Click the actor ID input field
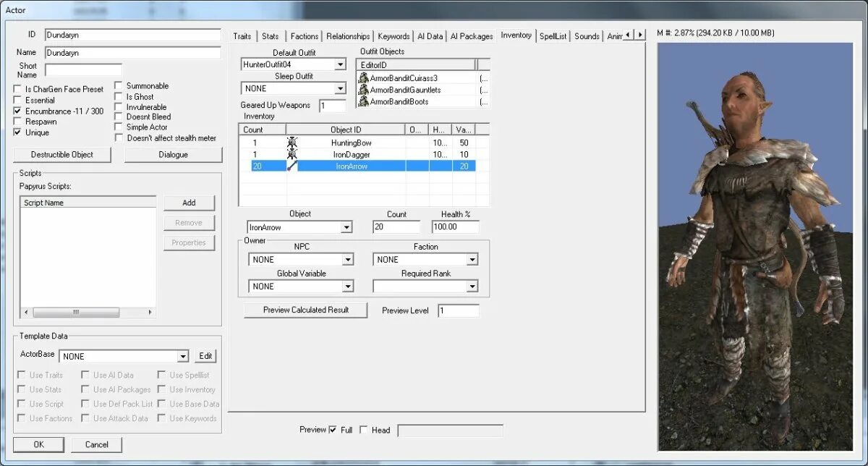The width and height of the screenshot is (868, 466). tap(132, 35)
